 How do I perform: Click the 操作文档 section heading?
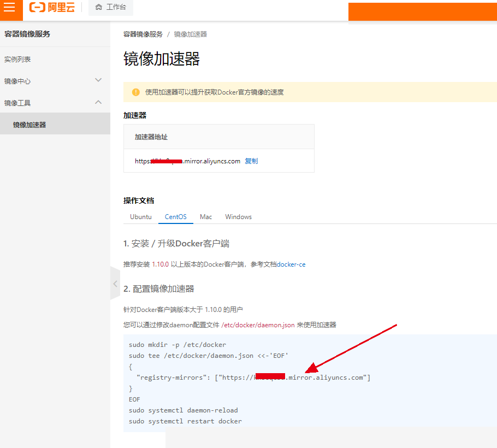(139, 201)
